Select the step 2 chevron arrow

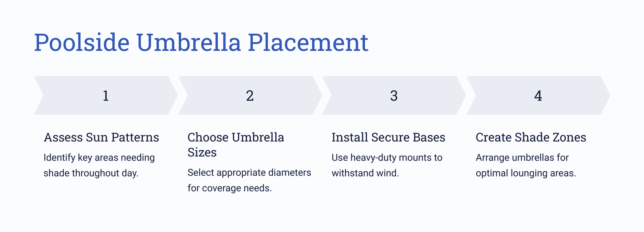[250, 95]
